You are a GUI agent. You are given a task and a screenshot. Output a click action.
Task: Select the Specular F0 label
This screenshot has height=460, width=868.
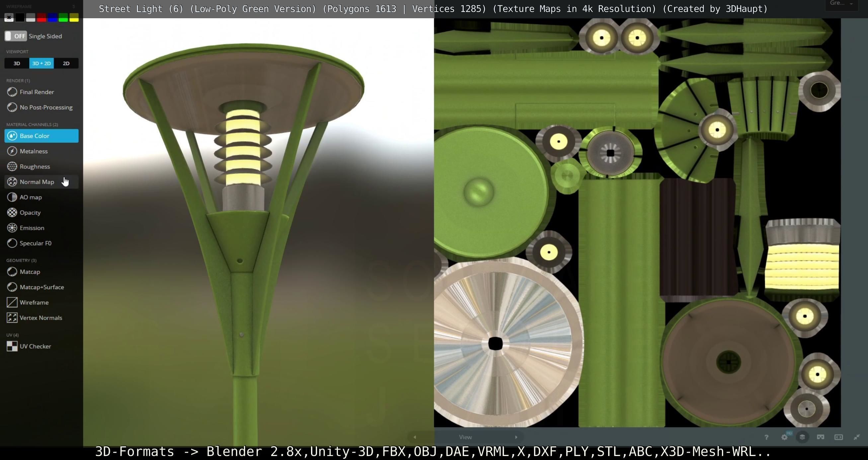coord(36,243)
